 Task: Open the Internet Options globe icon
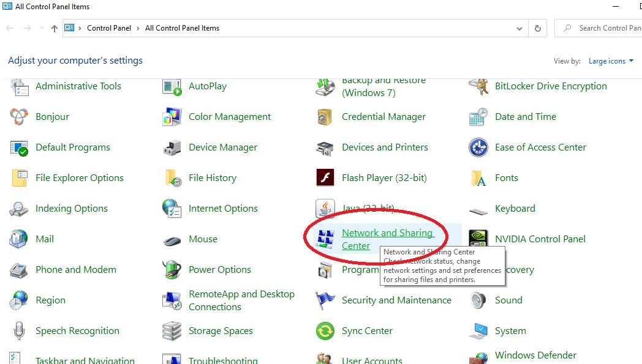coord(172,208)
